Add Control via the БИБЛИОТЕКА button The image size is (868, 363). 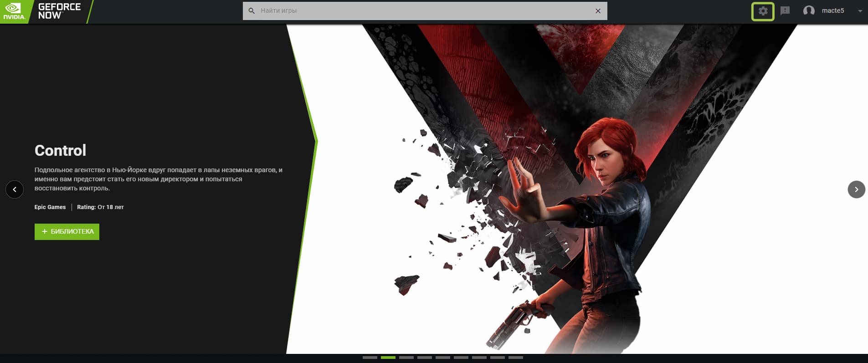(x=67, y=232)
